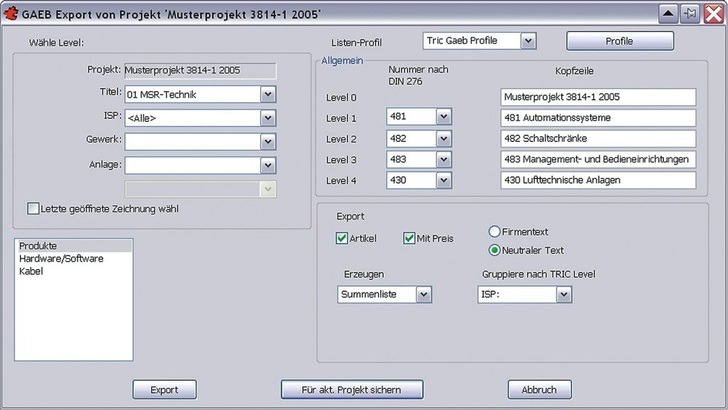Uncheck the Mit Preis checkbox
The height and width of the screenshot is (410, 728).
point(410,238)
